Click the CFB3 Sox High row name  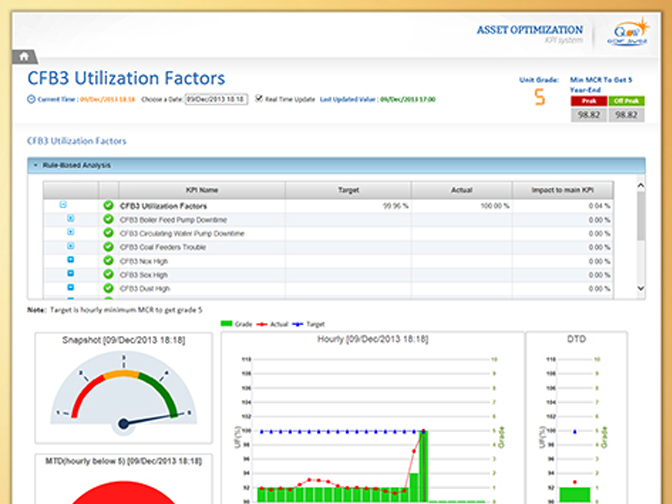click(144, 275)
